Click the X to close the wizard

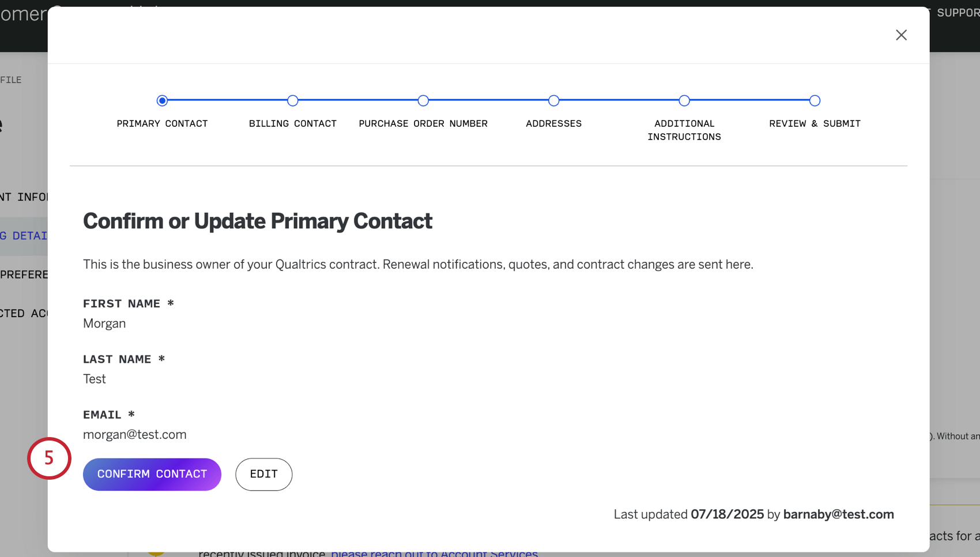pyautogui.click(x=901, y=35)
